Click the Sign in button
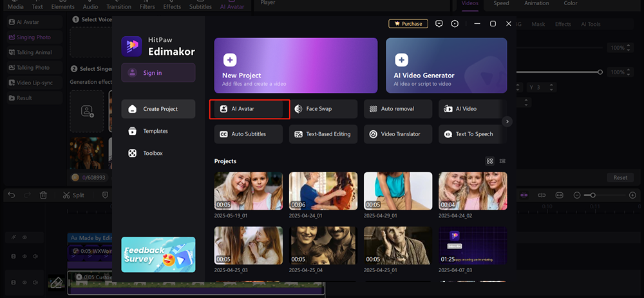Viewport: 644px width, 298px height. [x=158, y=73]
